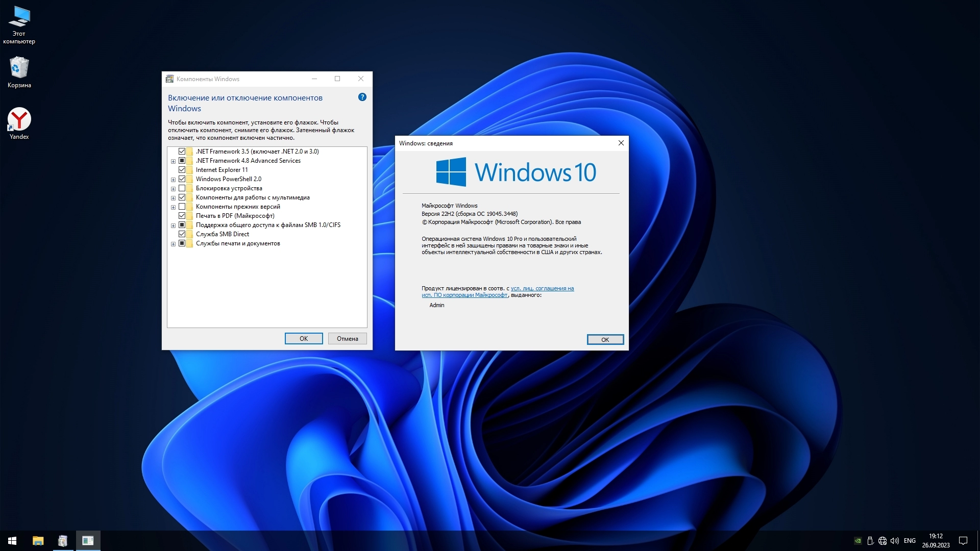
Task: Open the This Computer (Этот компьютер) desktop icon
Action: [19, 17]
